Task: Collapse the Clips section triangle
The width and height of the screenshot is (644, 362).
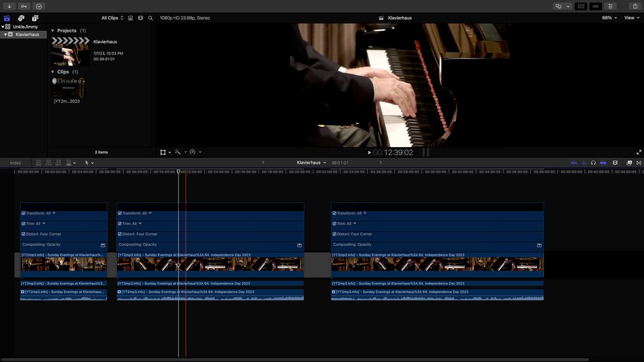Action: coord(53,72)
